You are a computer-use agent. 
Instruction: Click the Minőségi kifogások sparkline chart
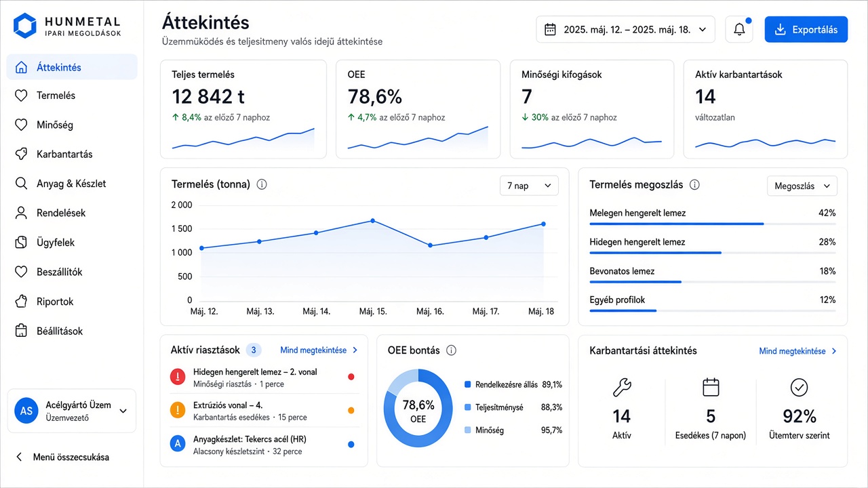[591, 142]
